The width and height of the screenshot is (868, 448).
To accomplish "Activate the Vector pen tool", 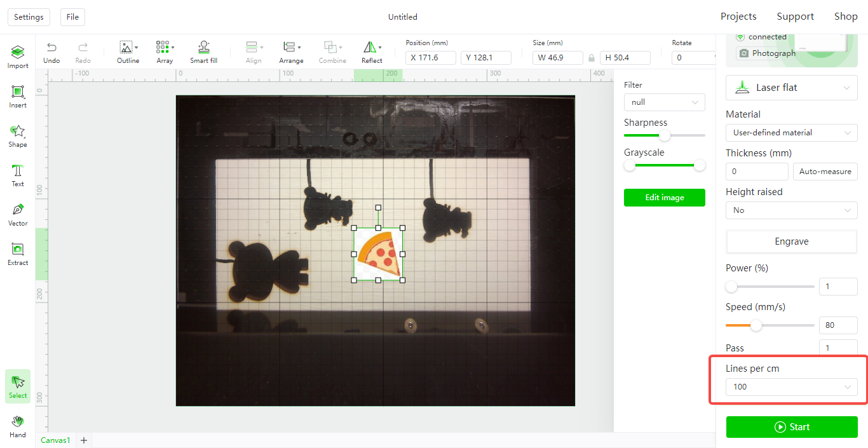I will [18, 215].
